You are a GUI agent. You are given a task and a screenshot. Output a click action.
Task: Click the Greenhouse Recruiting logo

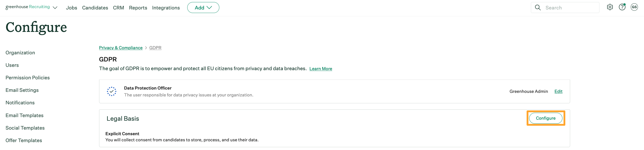coord(28,7)
